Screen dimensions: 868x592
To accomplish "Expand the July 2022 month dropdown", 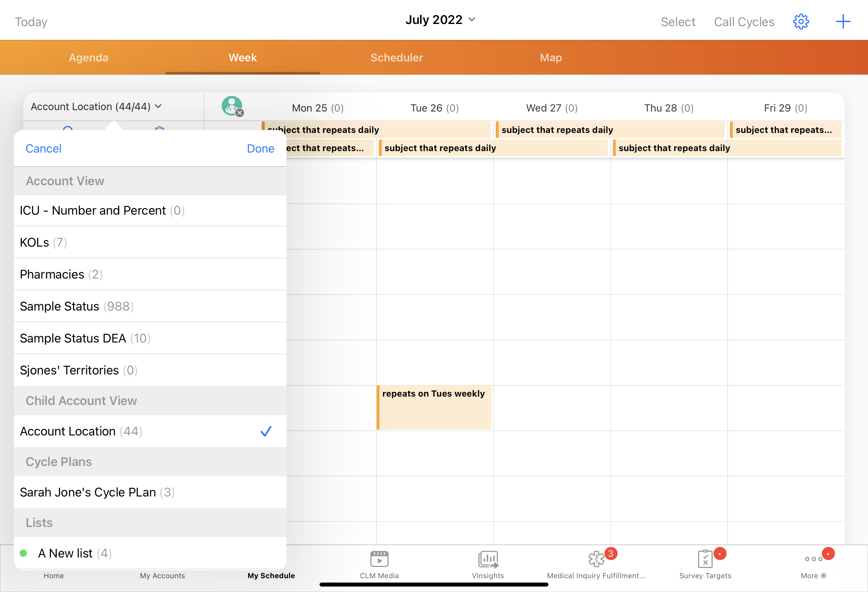I will [x=440, y=19].
